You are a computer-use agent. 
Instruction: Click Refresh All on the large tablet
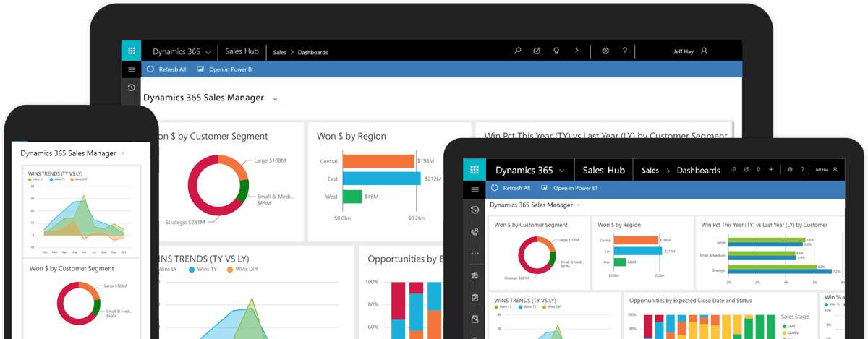pos(166,69)
